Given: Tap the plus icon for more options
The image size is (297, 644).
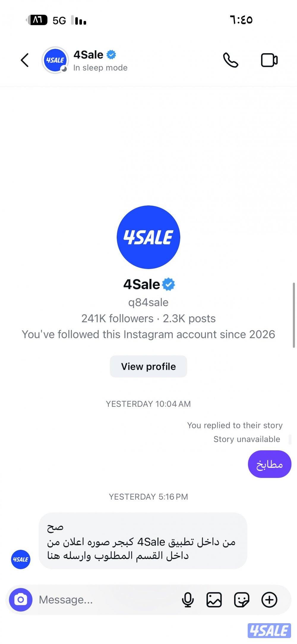Looking at the screenshot, I should click(x=269, y=599).
